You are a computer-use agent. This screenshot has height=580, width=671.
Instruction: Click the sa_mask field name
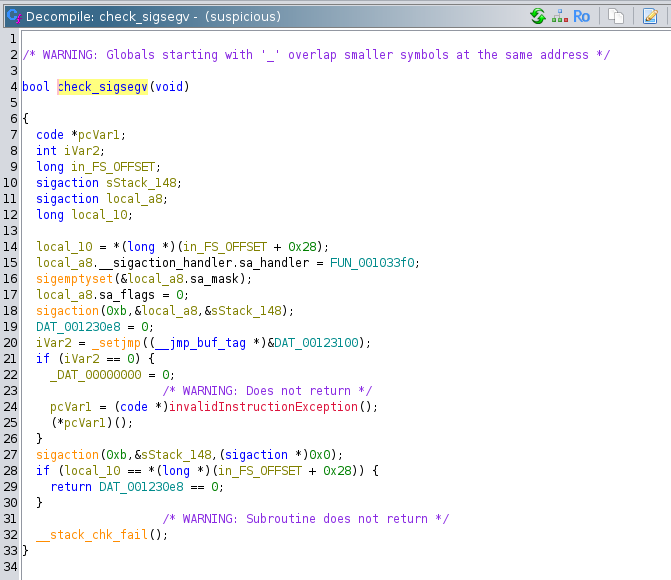coord(214,279)
